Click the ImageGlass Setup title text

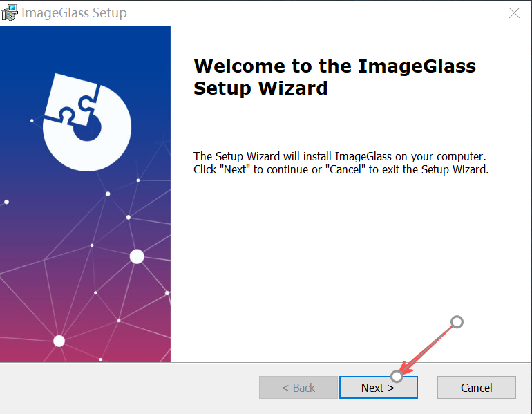74,13
